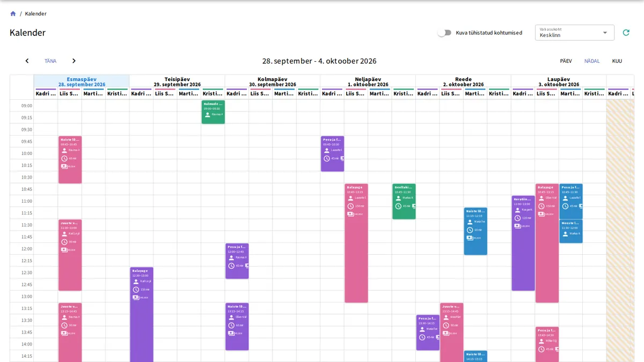Click the person icon in Thursday's 09:45 Pesu appointment

(x=326, y=150)
